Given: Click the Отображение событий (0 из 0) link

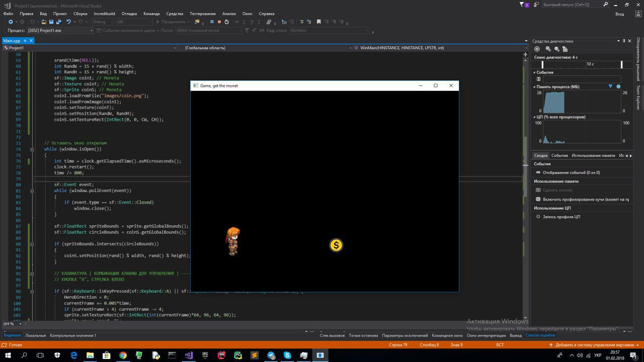Looking at the screenshot, I should 571,172.
